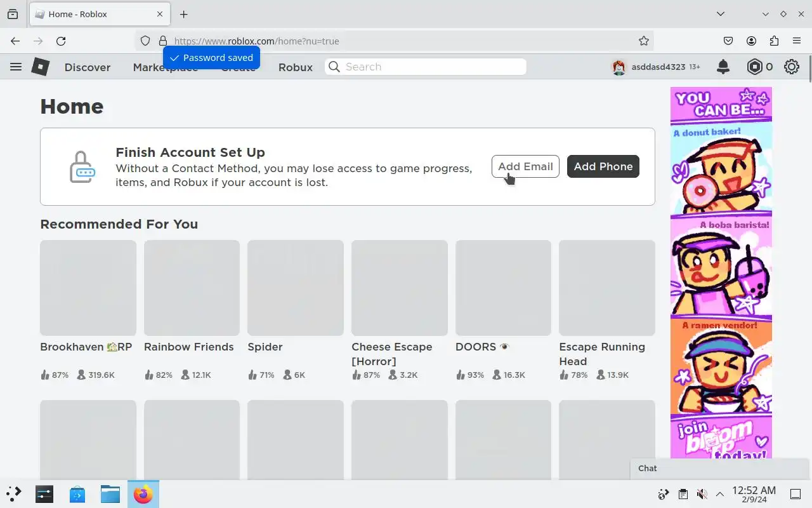Open the Firefox extensions icon

(x=774, y=41)
